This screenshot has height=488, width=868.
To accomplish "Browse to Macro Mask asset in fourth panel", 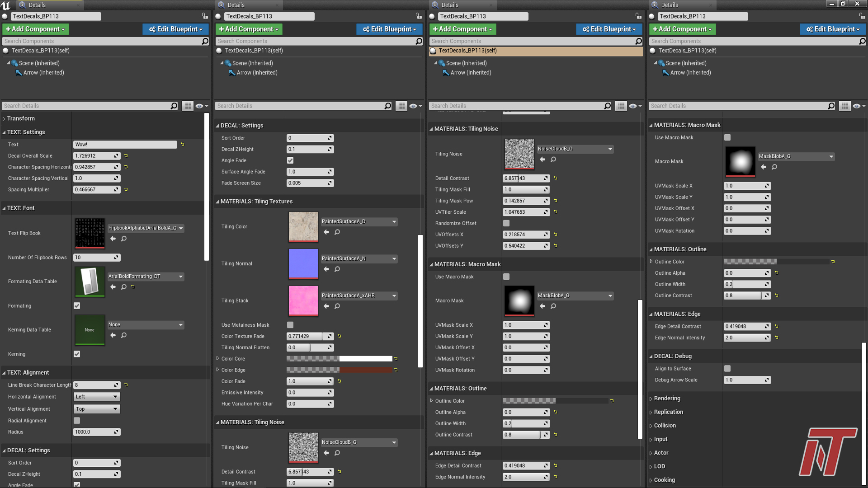I will click(x=774, y=167).
